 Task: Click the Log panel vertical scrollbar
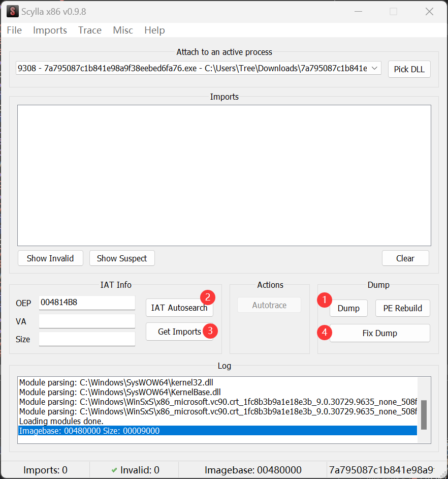(x=424, y=414)
